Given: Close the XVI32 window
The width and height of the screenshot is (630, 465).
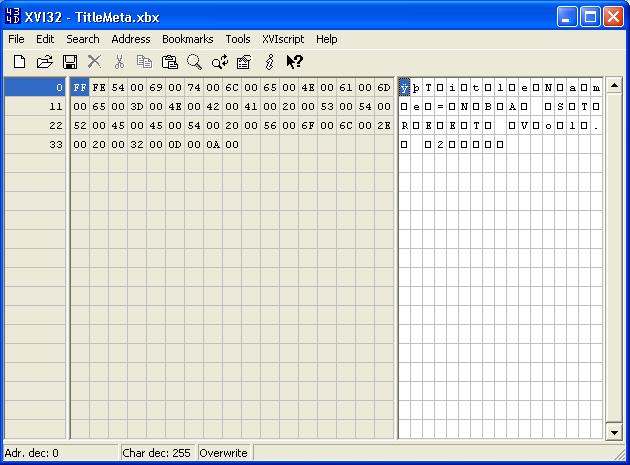Looking at the screenshot, I should point(614,17).
